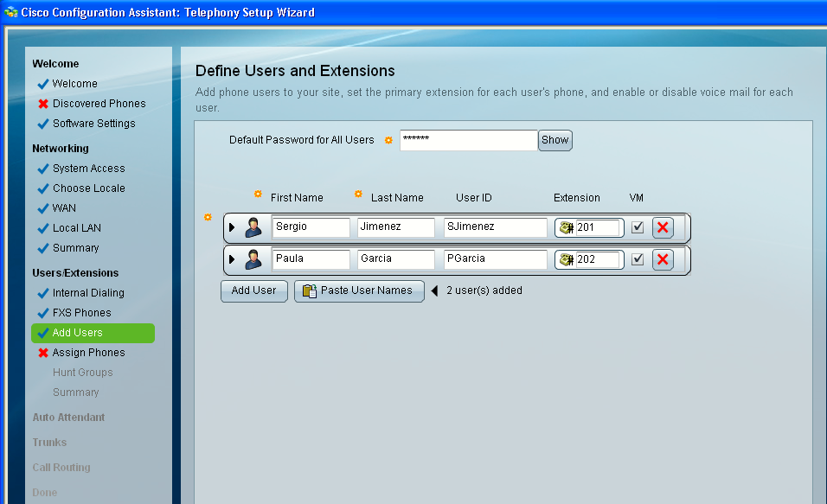Image resolution: width=827 pixels, height=504 pixels.
Task: Click the black left arrow beside users added
Action: [434, 290]
